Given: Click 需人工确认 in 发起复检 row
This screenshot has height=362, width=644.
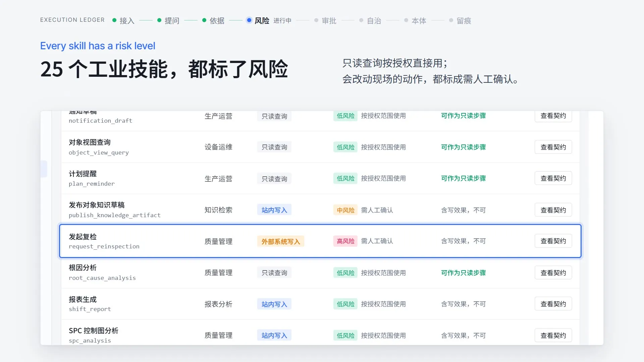Looking at the screenshot, I should [377, 241].
